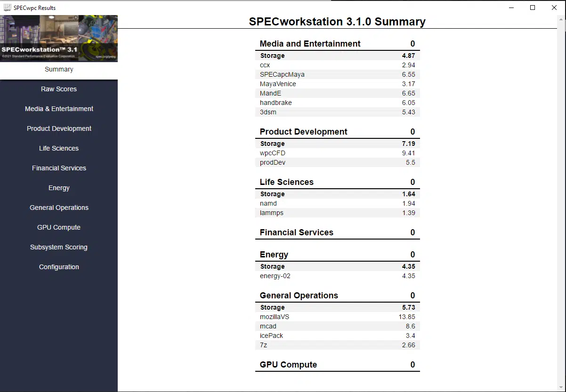This screenshot has width=566, height=392.
Task: Click the Life Sciences summary heading
Action: coord(286,182)
